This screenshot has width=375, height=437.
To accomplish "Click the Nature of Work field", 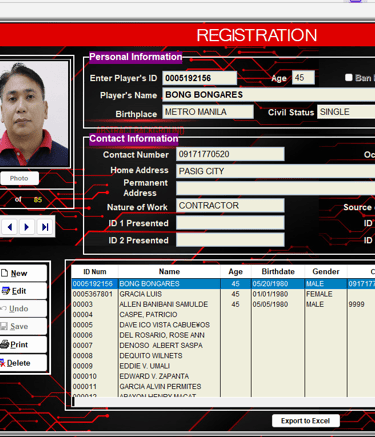I will pyautogui.click(x=230, y=205).
